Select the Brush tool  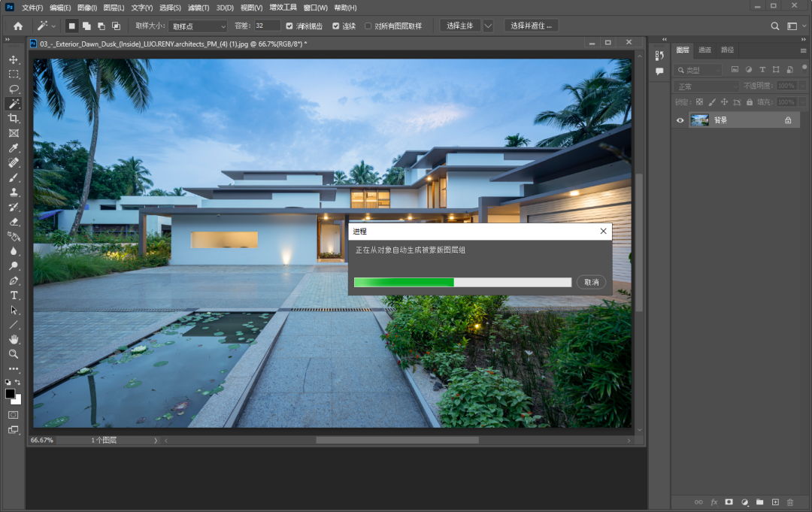(14, 177)
